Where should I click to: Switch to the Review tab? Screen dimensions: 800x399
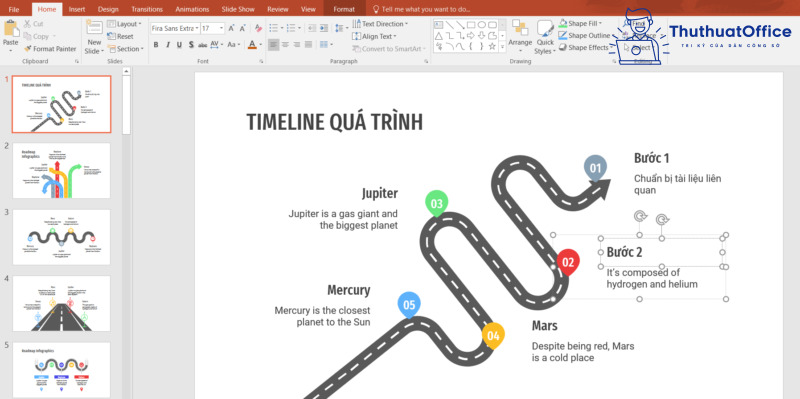coord(278,9)
